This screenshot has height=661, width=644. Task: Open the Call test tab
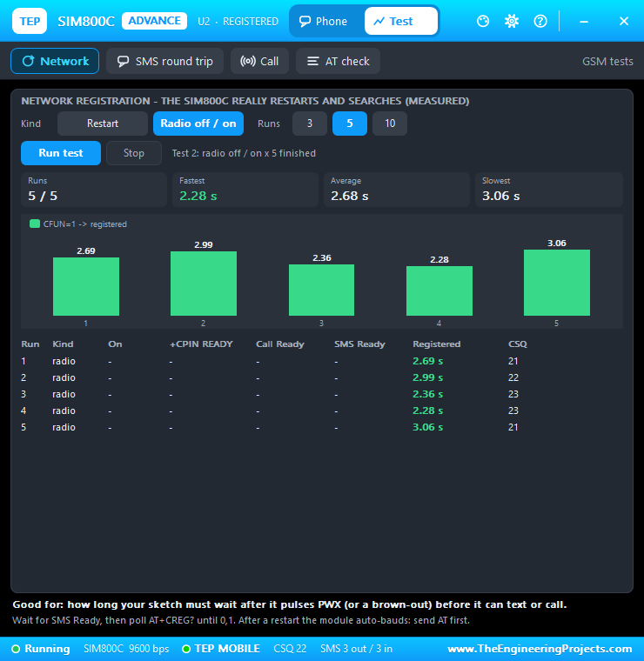click(x=259, y=61)
